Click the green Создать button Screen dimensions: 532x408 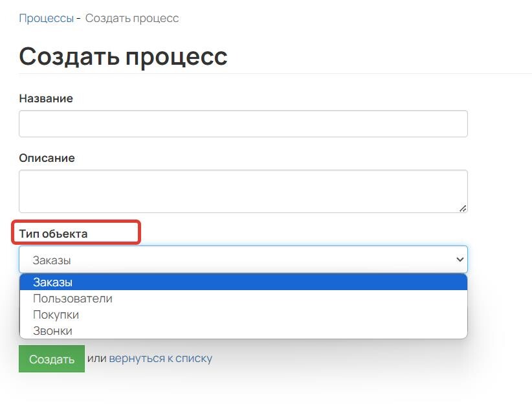[x=52, y=359]
